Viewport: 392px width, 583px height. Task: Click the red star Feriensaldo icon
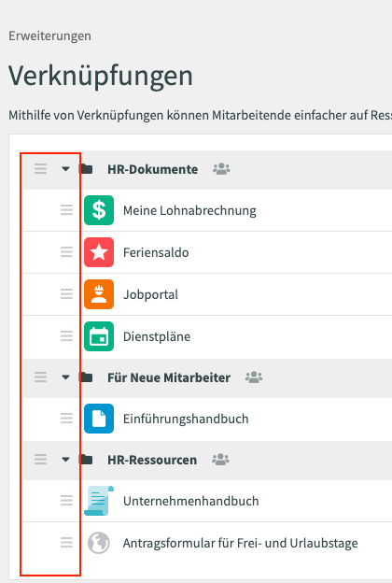(99, 252)
